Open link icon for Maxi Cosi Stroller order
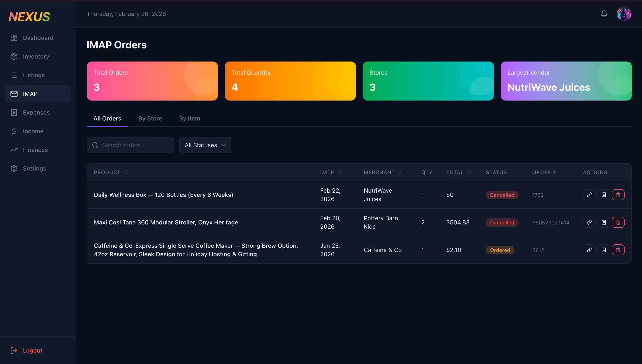This screenshot has height=364, width=642. 589,222
